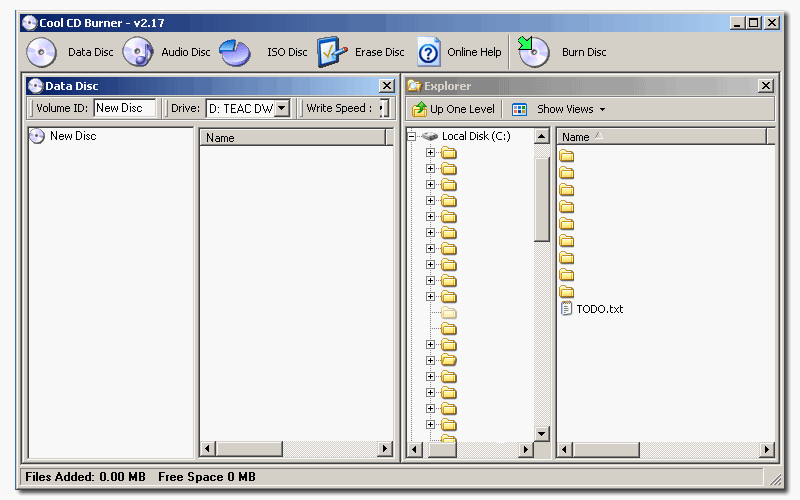Screen dimensions: 800x500
Task: Click the folder tree scroll down arrow
Action: click(x=541, y=434)
